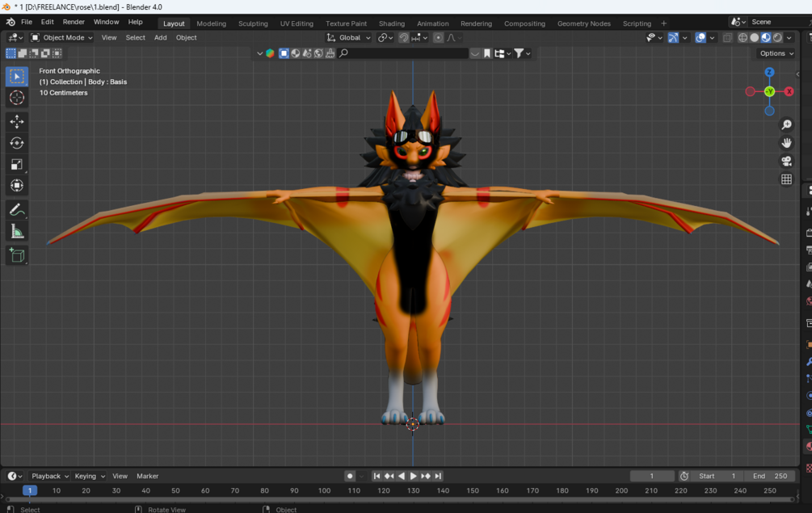This screenshot has height=513, width=812.
Task: Switch to Geometry Nodes workspace tab
Action: 583,23
